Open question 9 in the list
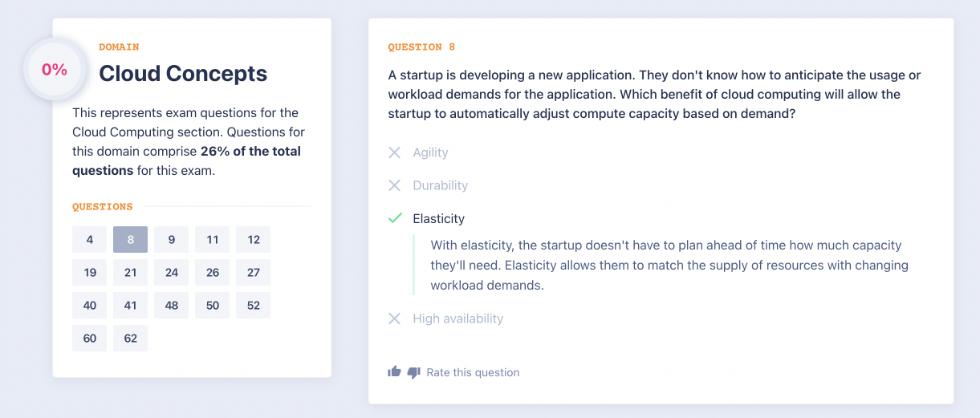This screenshot has height=418, width=980. [x=172, y=239]
